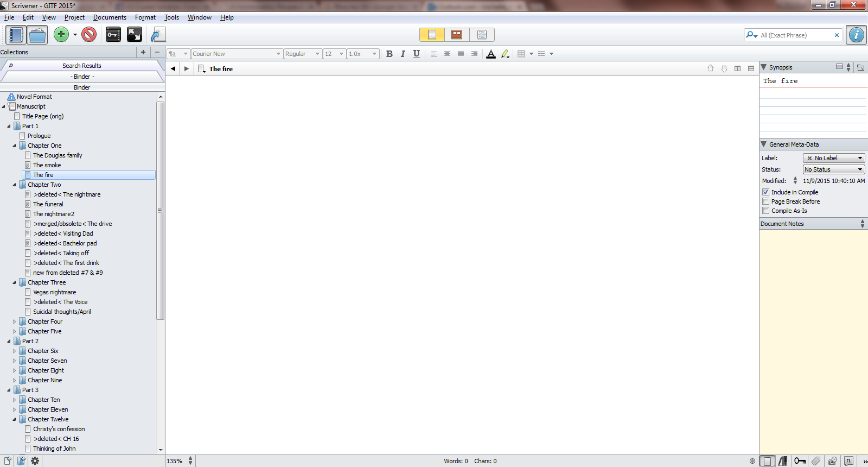
Task: Select the Search Results collection tab
Action: pos(82,66)
